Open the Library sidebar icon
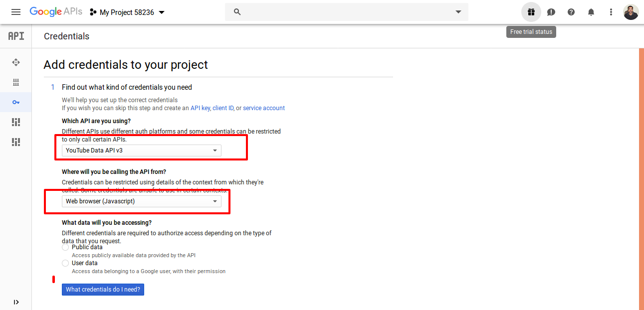644x310 pixels. pos(16,82)
